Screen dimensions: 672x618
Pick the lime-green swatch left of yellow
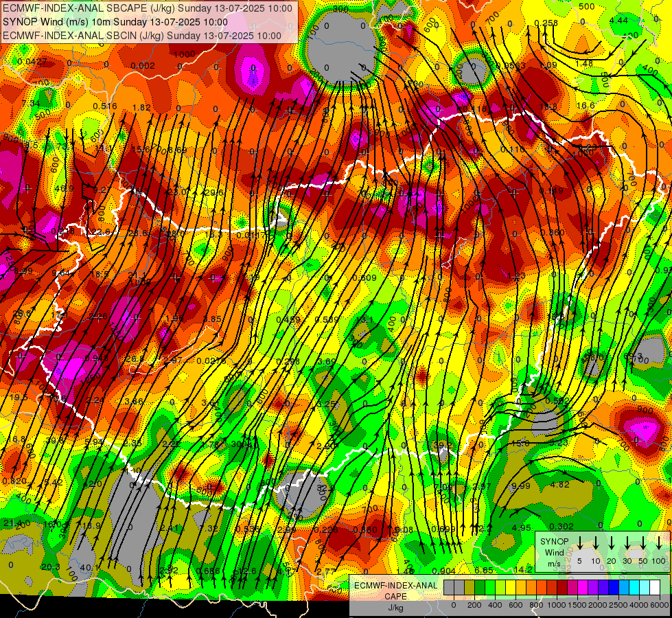click(x=501, y=587)
